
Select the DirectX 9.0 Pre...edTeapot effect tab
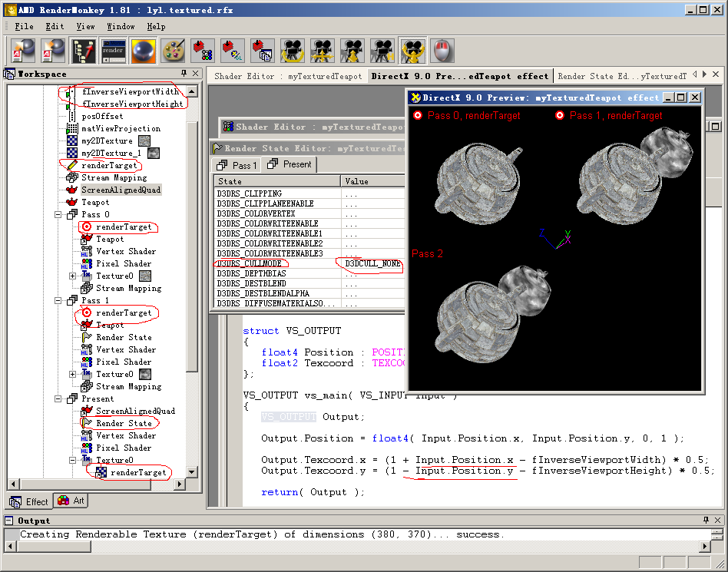click(460, 76)
